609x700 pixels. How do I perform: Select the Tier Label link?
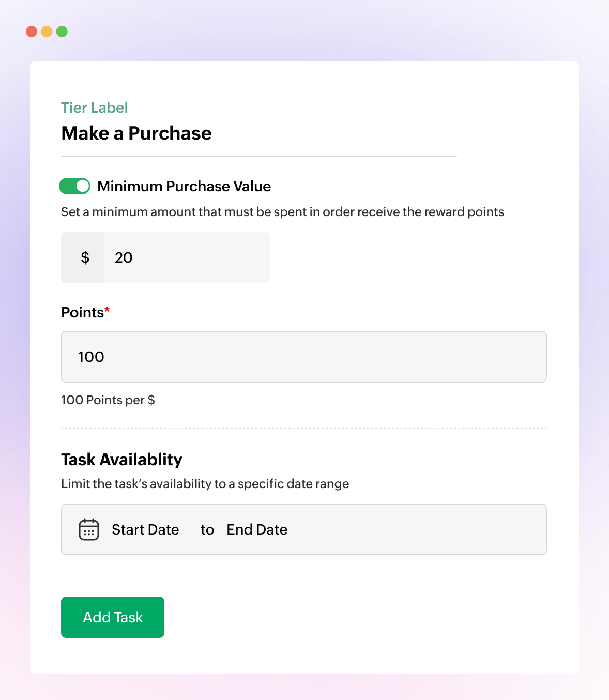click(x=95, y=108)
